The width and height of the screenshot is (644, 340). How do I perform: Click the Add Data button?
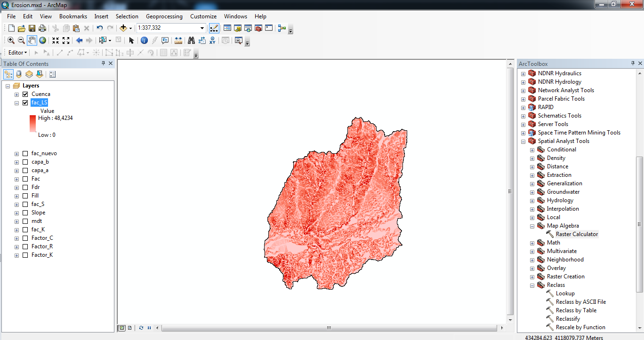(123, 28)
